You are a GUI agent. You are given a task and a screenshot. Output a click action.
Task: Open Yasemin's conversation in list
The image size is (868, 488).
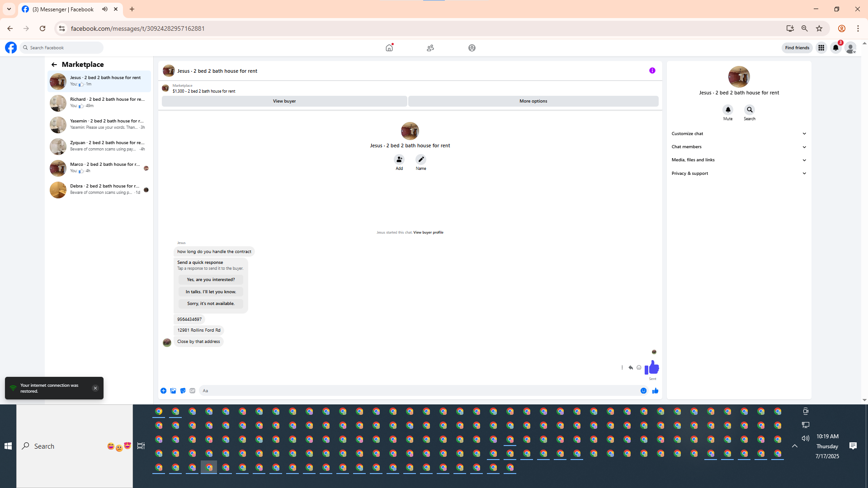(x=99, y=124)
